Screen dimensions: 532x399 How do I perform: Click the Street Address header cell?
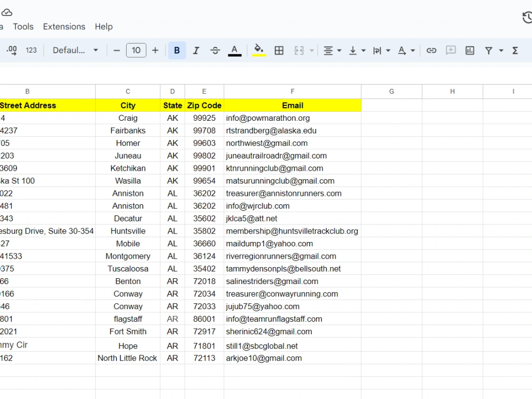coord(47,105)
